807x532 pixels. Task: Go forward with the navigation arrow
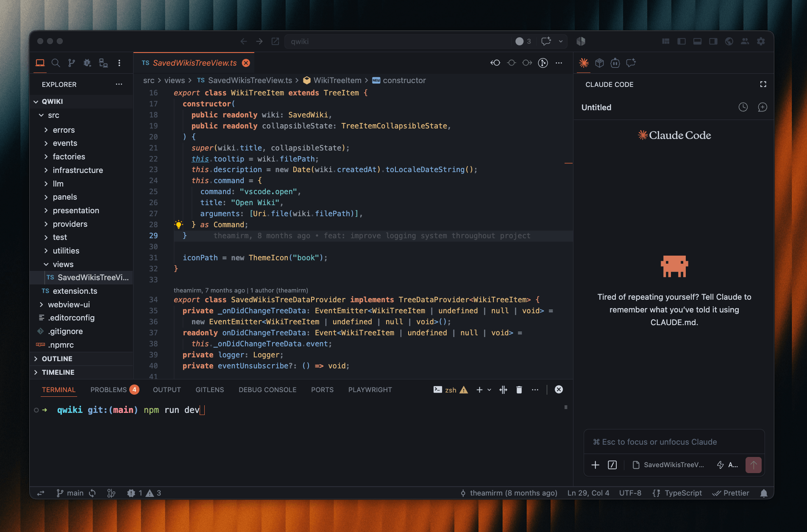point(259,41)
